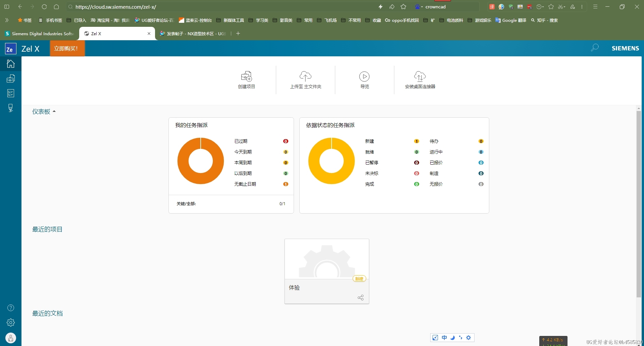Open browser history clock icon
Image resolution: width=644 pixels, height=346 pixels.
point(539,7)
